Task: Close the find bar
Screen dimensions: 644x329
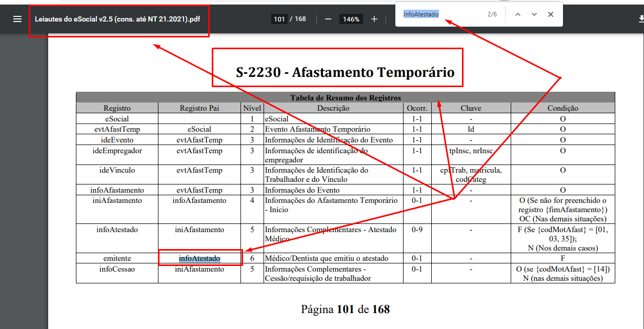Action: pos(551,14)
